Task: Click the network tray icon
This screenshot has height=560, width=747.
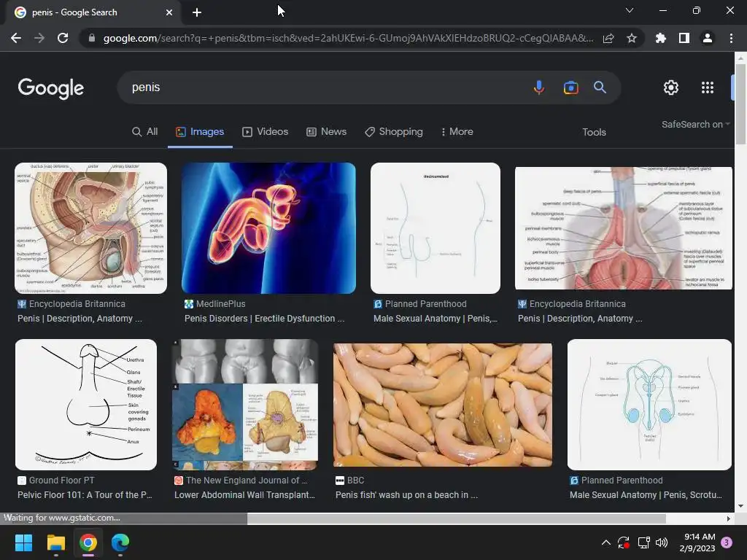Action: point(643,542)
